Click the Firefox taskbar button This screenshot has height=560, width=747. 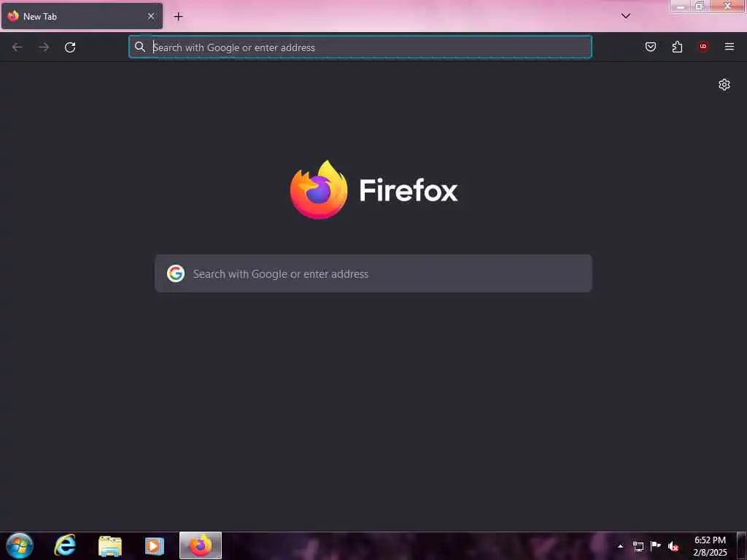(x=201, y=545)
